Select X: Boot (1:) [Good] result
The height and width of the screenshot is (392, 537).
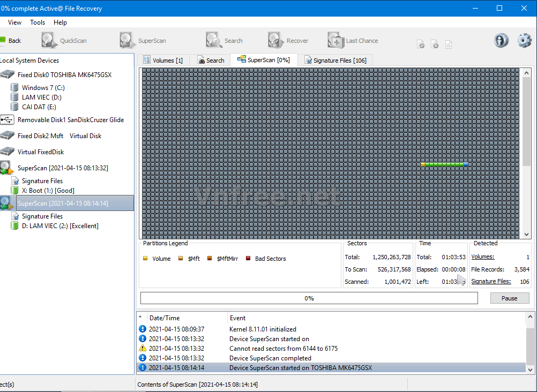pyautogui.click(x=48, y=191)
